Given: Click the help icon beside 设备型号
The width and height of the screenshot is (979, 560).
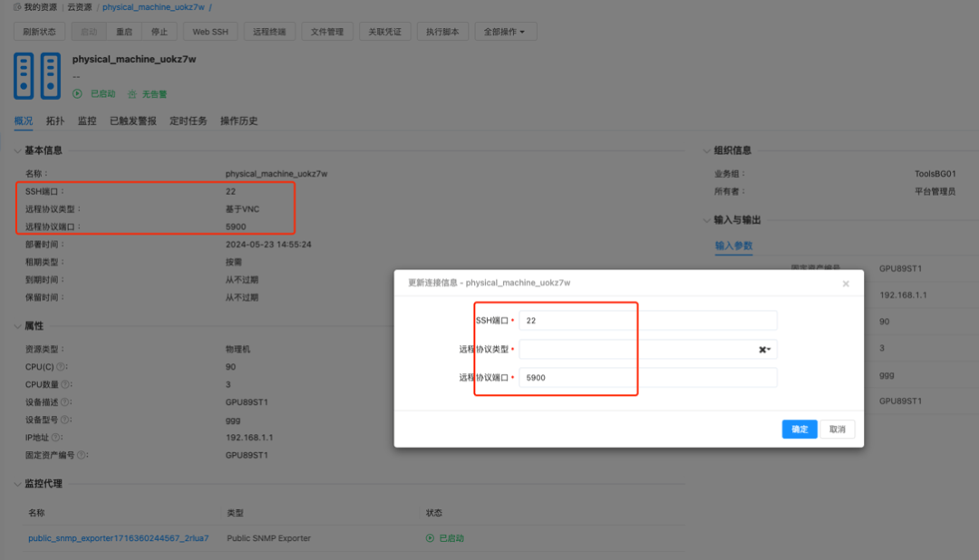Looking at the screenshot, I should pyautogui.click(x=65, y=420).
